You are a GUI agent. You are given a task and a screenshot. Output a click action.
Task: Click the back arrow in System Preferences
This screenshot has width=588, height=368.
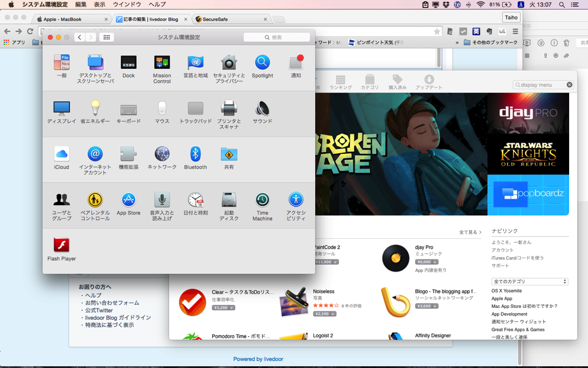click(x=80, y=37)
